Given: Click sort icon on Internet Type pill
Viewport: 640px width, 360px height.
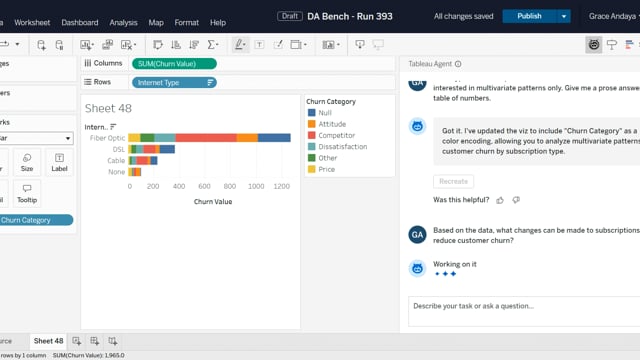Looking at the screenshot, I should coord(210,82).
